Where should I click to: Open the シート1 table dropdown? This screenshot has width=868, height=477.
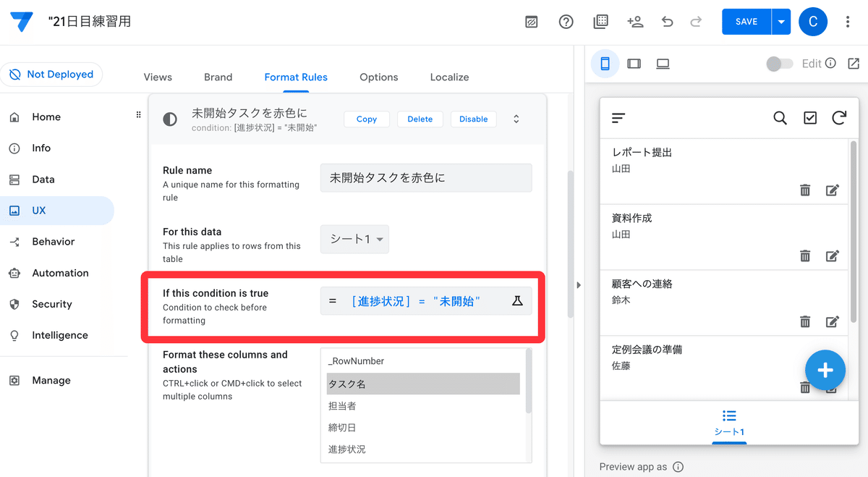(x=354, y=238)
